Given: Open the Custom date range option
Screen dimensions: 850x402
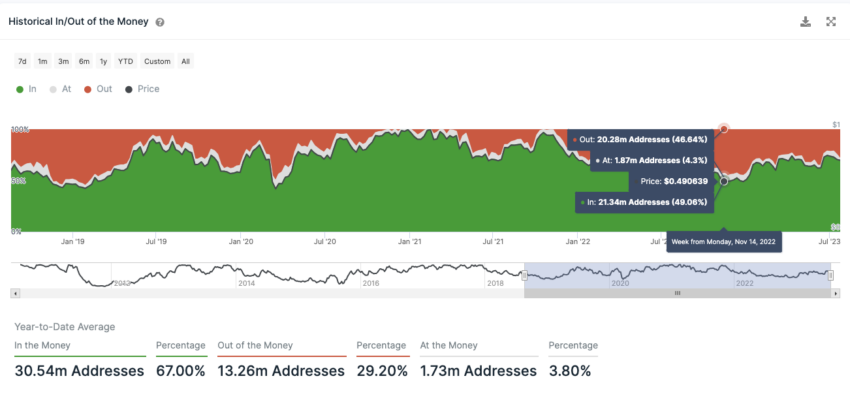Looking at the screenshot, I should [157, 61].
